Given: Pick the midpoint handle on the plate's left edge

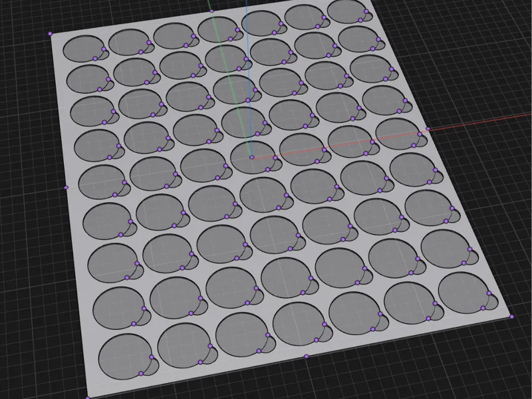Looking at the screenshot, I should pos(66,188).
